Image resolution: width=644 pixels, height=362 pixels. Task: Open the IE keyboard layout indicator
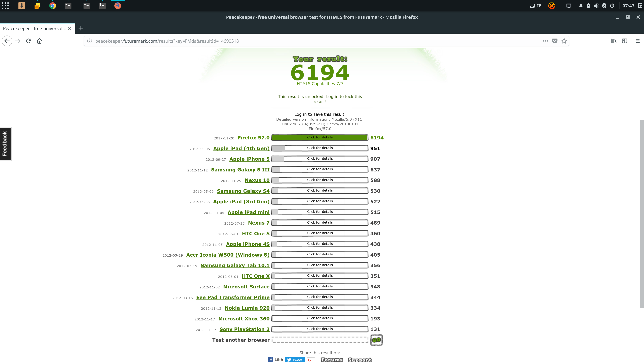pyautogui.click(x=535, y=6)
